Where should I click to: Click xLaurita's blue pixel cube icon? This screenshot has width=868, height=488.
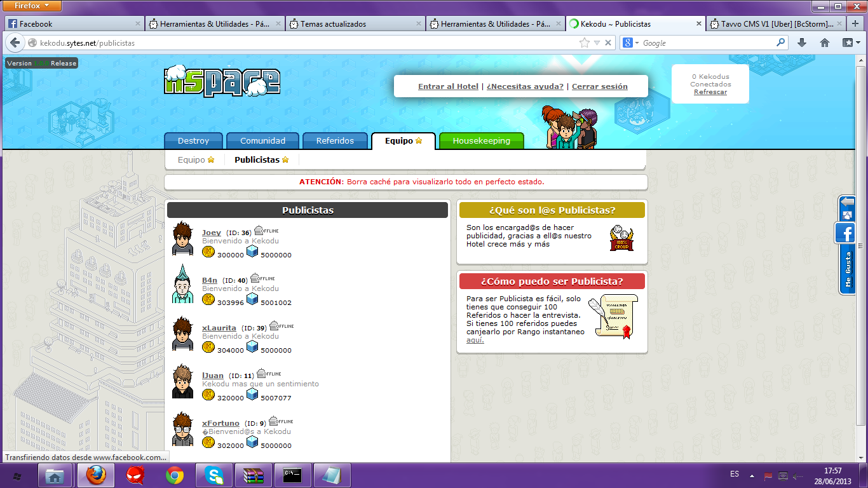click(252, 346)
